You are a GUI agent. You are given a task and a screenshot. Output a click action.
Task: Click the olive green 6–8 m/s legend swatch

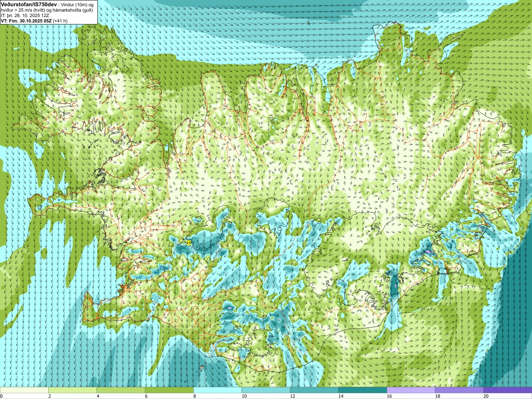coord(169,390)
